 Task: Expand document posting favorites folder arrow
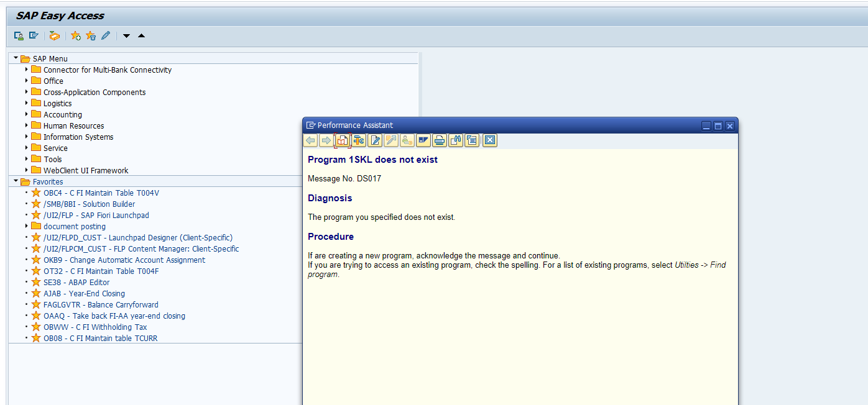pyautogui.click(x=27, y=226)
